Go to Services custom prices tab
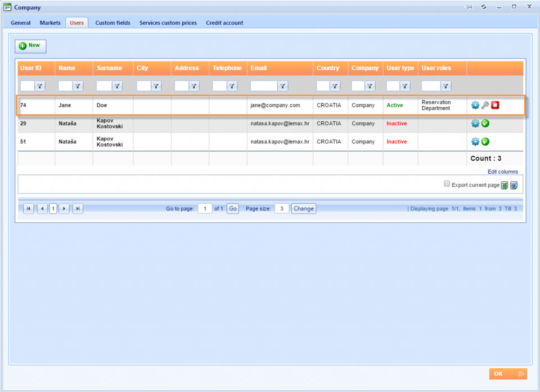The width and height of the screenshot is (540, 392). pyautogui.click(x=168, y=22)
